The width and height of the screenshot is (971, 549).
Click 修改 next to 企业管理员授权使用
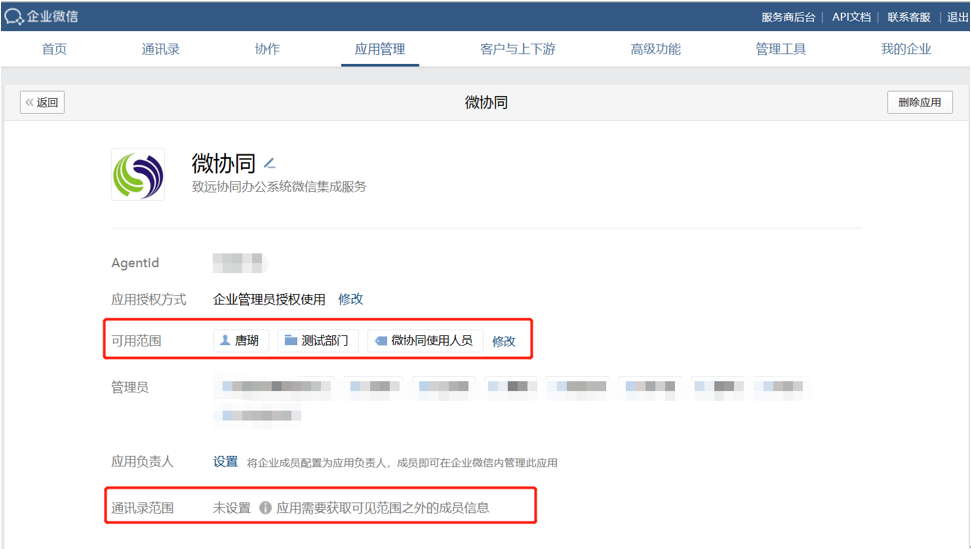click(351, 299)
